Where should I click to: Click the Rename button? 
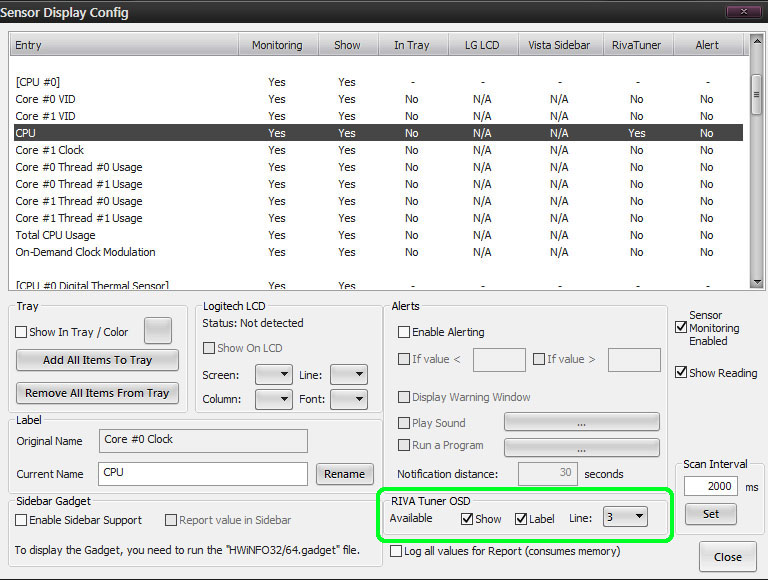(345, 473)
